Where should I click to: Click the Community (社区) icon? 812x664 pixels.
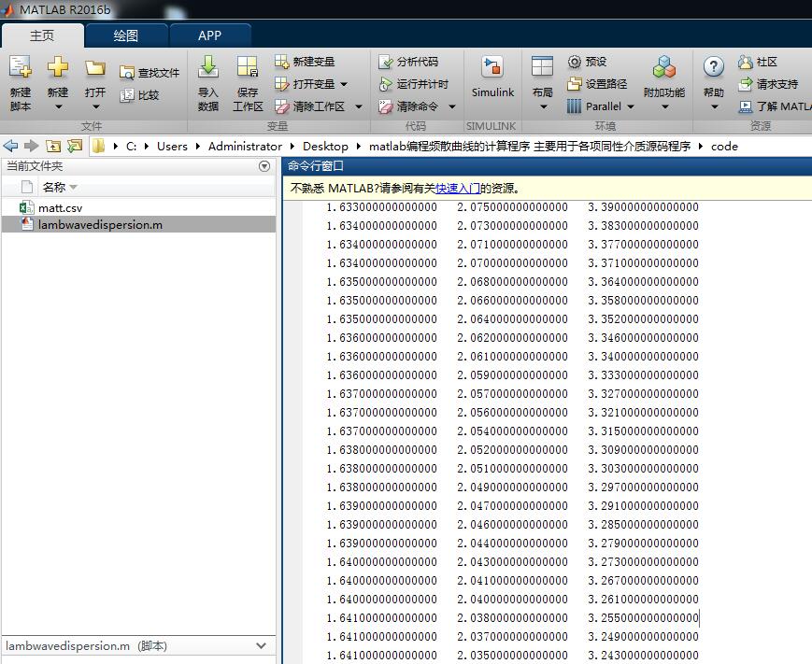(x=746, y=63)
